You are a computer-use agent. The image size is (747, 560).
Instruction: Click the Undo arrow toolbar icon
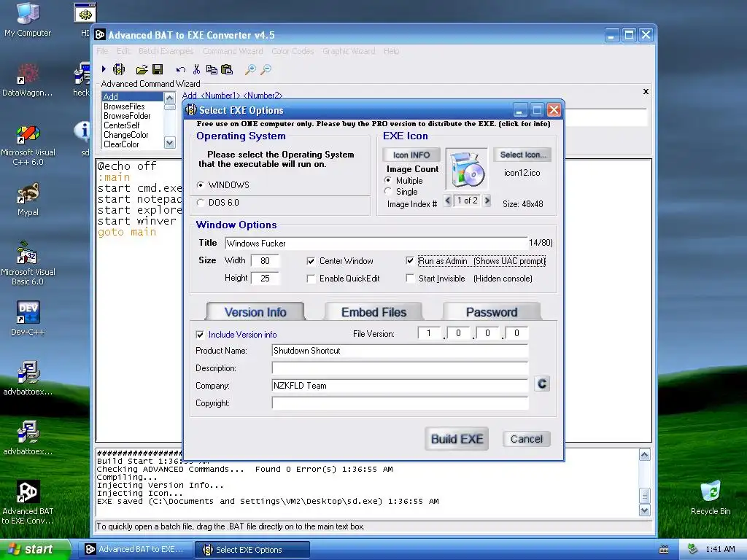tap(181, 70)
